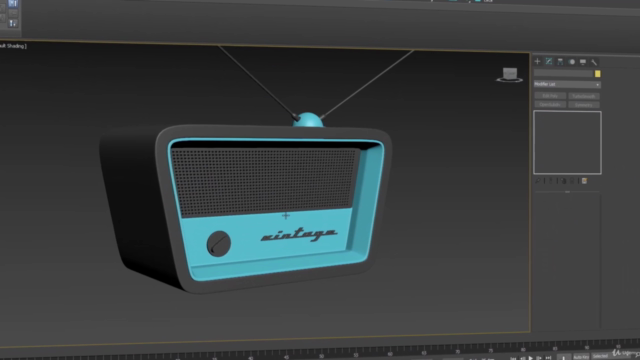The height and width of the screenshot is (360, 640).
Task: Select the turquoise antenna base sphere
Action: tap(308, 120)
